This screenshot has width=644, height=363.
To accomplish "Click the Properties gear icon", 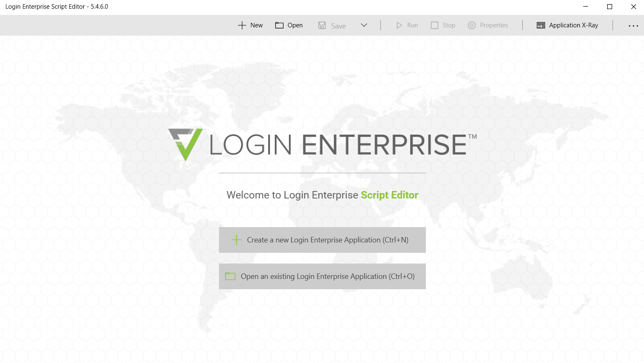I will [472, 25].
